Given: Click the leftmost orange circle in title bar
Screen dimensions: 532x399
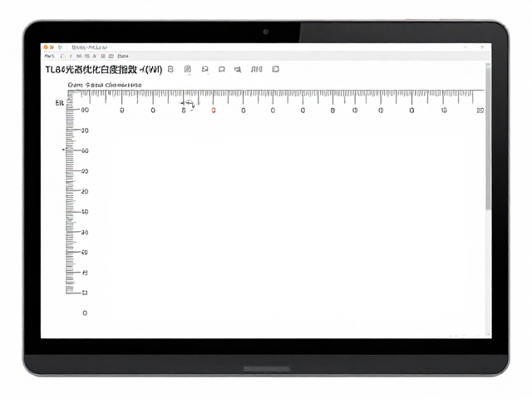Looking at the screenshot, I should pos(46,47).
